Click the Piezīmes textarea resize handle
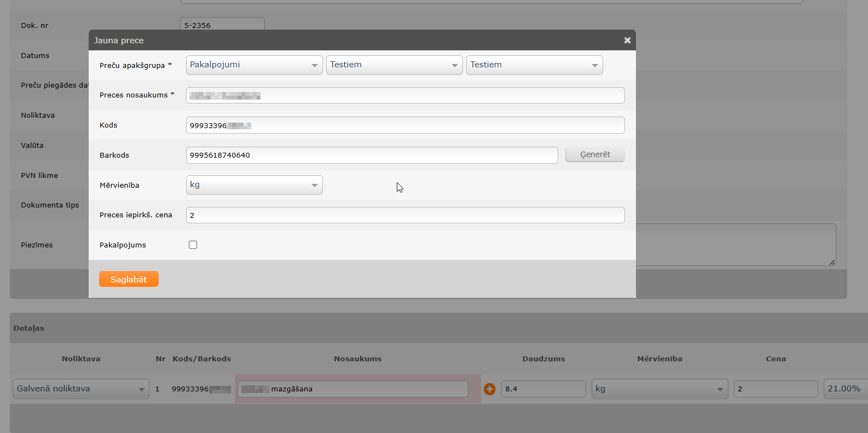The width and height of the screenshot is (868, 433). [x=832, y=262]
